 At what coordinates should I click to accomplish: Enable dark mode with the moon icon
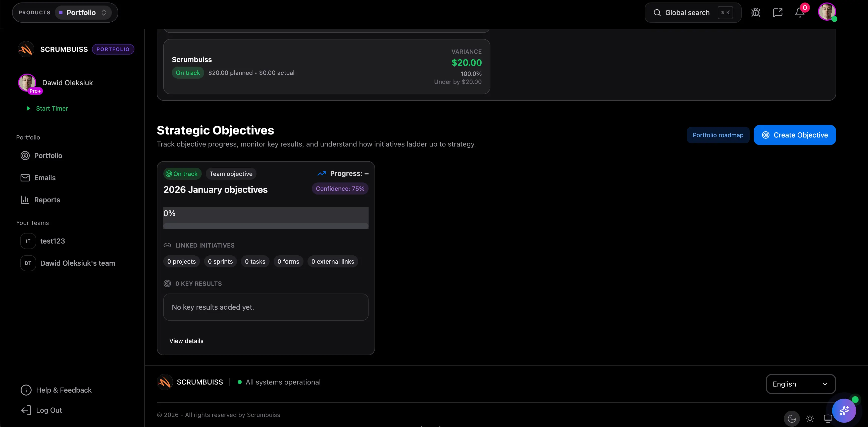(792, 418)
